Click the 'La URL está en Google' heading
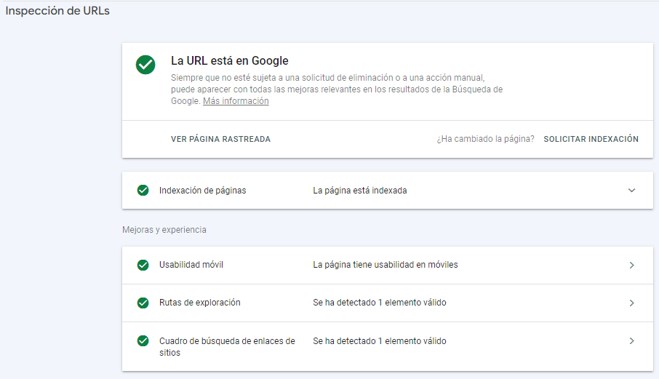Image resolution: width=659 pixels, height=379 pixels. pyautogui.click(x=229, y=61)
